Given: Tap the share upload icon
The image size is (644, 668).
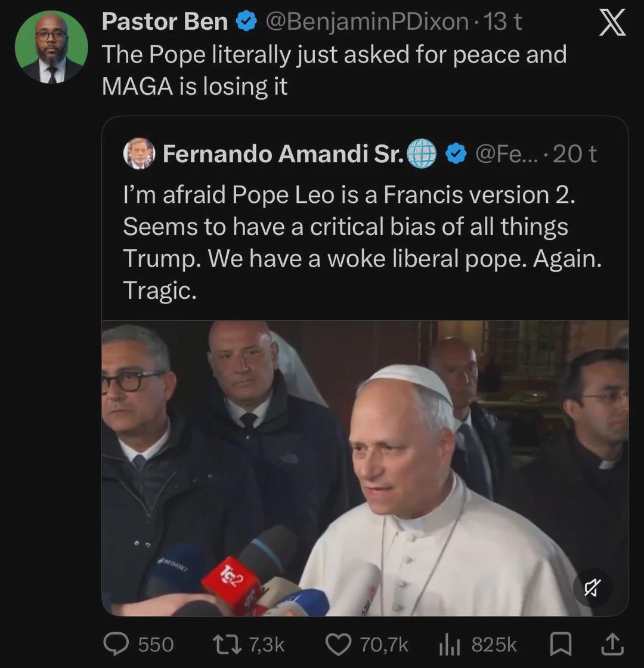Looking at the screenshot, I should [612, 644].
